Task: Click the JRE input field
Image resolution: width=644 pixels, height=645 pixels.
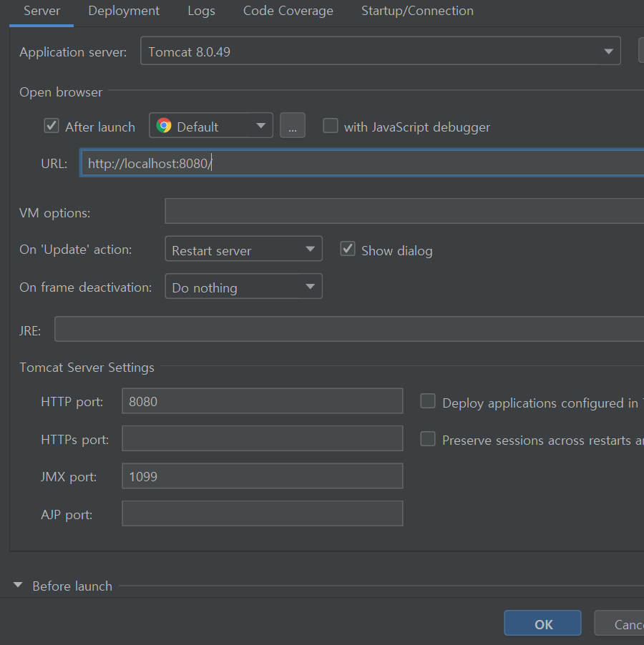Action: tap(349, 329)
